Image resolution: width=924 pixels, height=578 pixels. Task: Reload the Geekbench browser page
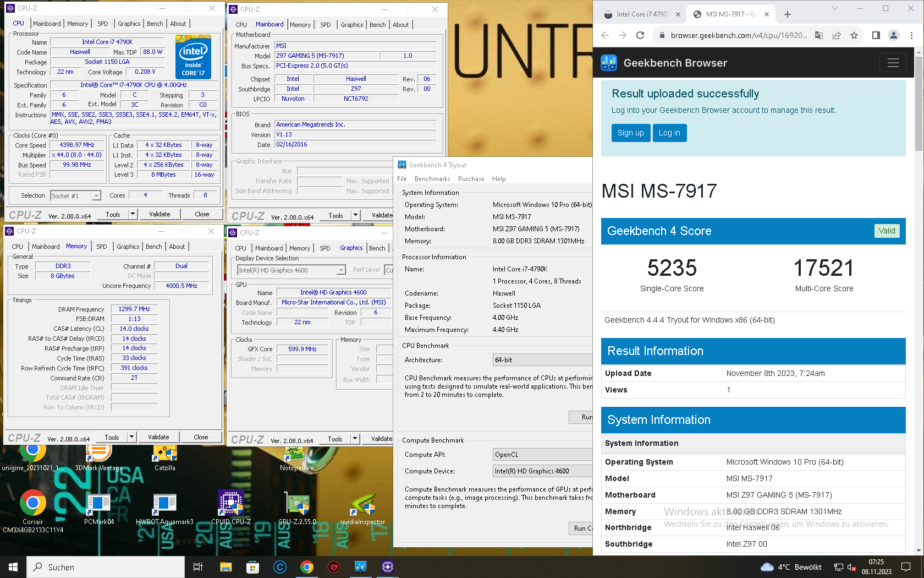[640, 35]
